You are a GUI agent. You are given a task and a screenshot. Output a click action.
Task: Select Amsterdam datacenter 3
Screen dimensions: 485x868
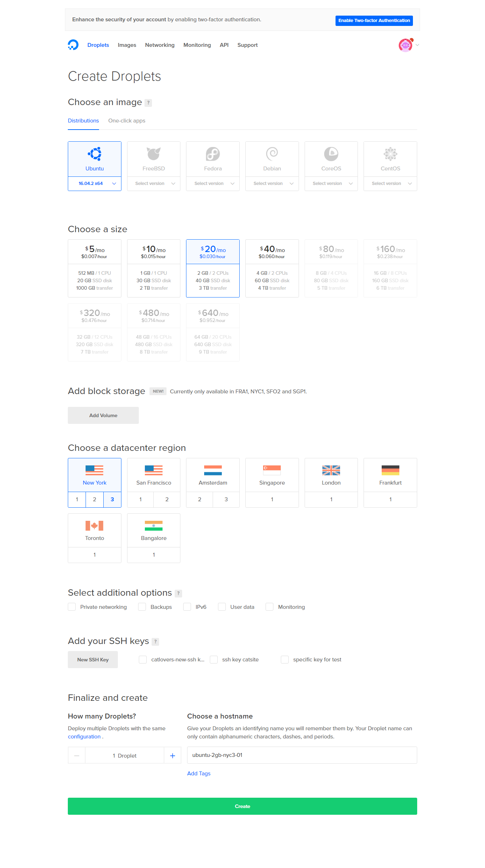point(226,499)
